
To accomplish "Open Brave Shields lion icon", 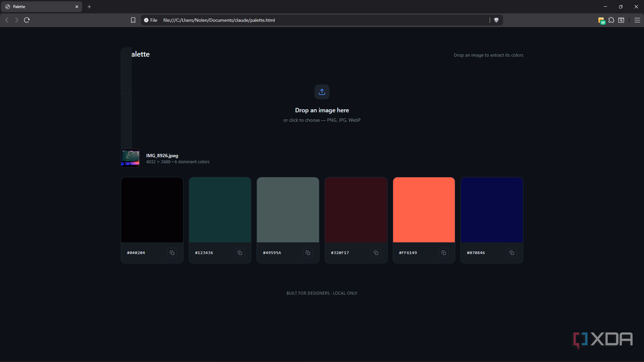I will (x=496, y=20).
